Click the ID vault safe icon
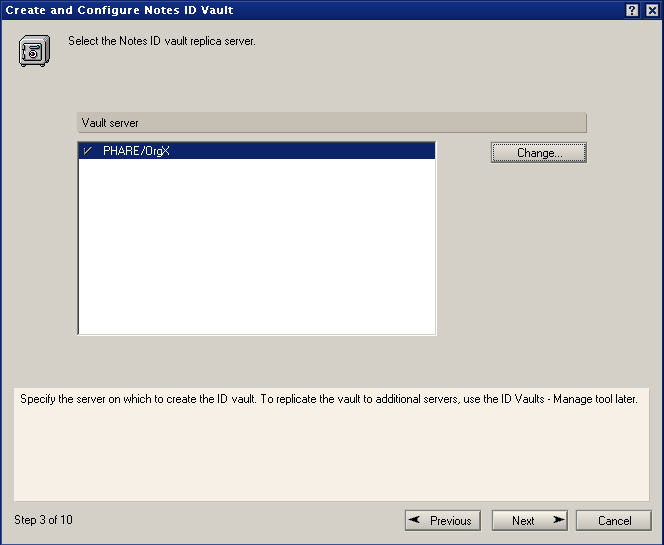Image resolution: width=664 pixels, height=545 pixels. click(34, 51)
